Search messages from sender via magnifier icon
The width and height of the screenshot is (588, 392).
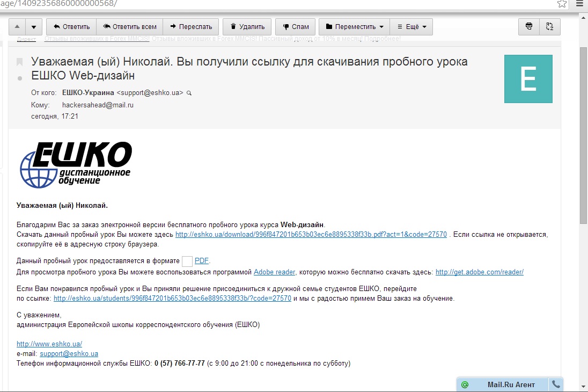[189, 93]
